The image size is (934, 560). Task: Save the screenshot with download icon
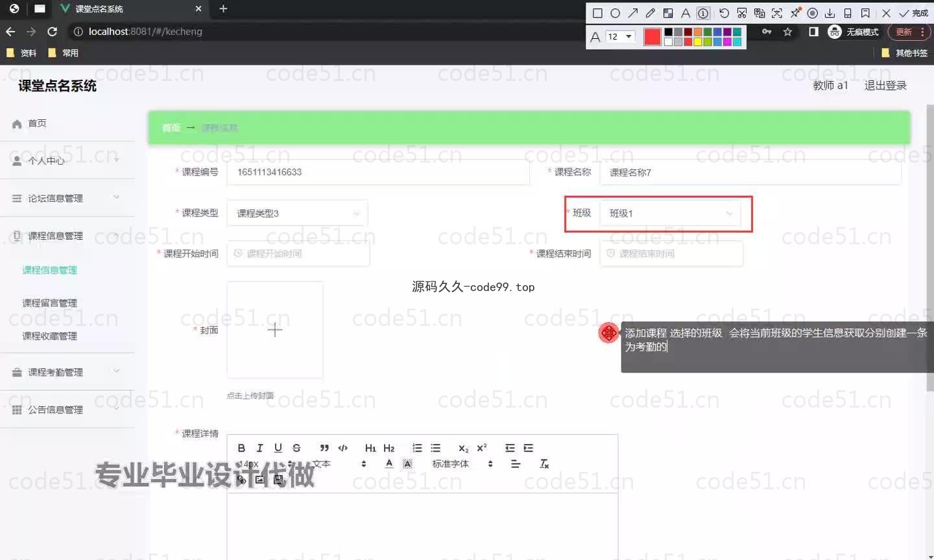click(830, 13)
